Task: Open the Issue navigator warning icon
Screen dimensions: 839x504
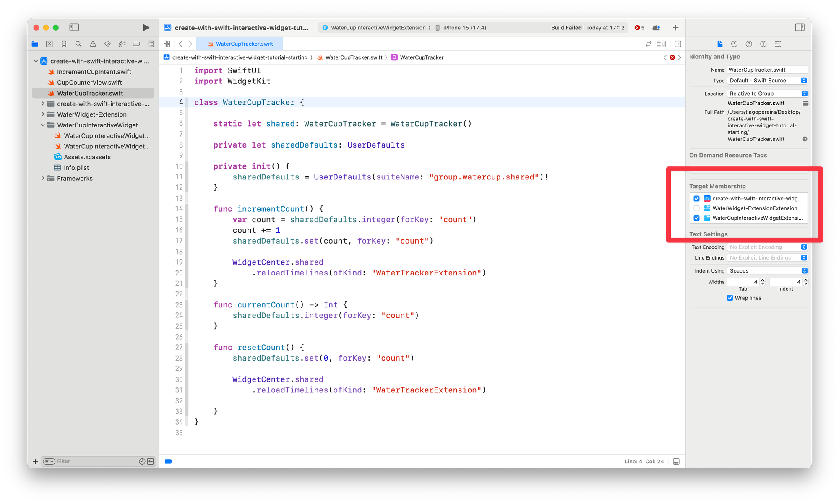Action: tap(93, 44)
